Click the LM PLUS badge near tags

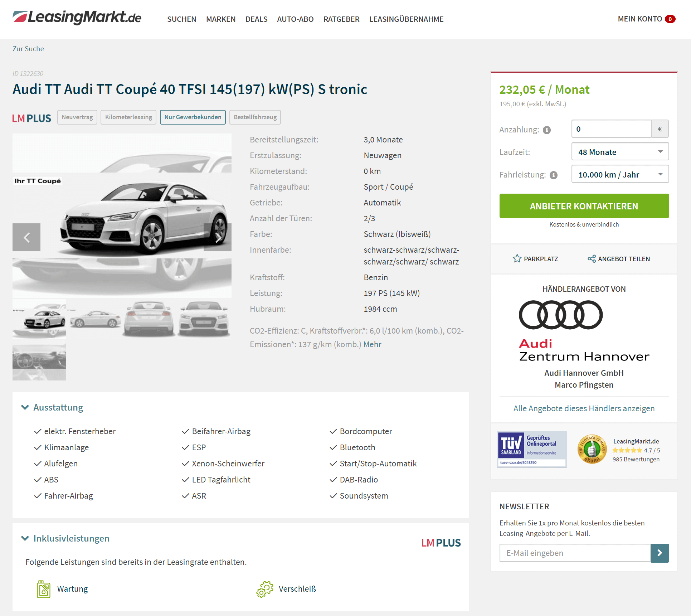tap(31, 118)
